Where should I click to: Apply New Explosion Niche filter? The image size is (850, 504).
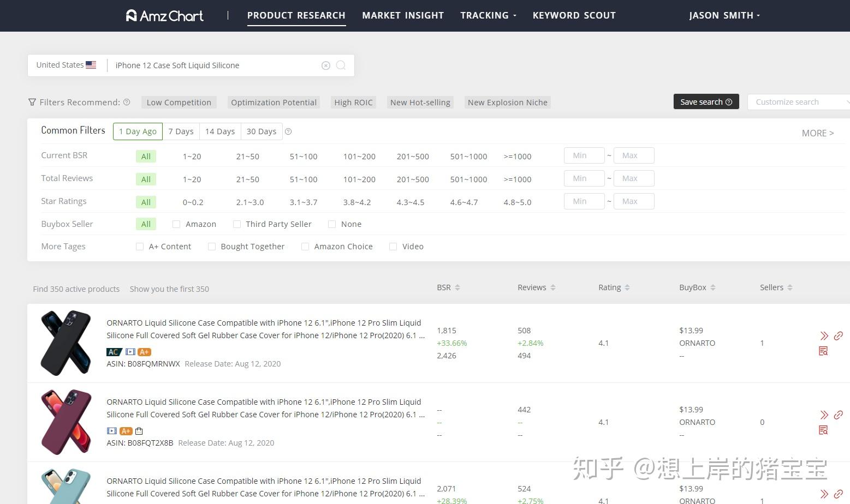508,103
